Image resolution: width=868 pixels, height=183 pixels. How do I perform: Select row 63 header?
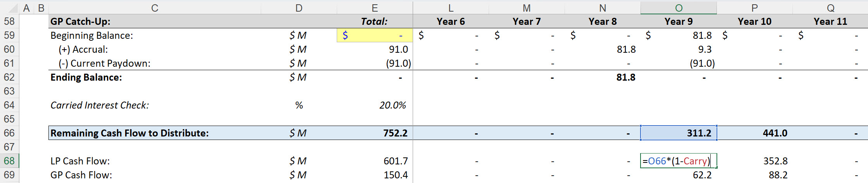coord(9,91)
